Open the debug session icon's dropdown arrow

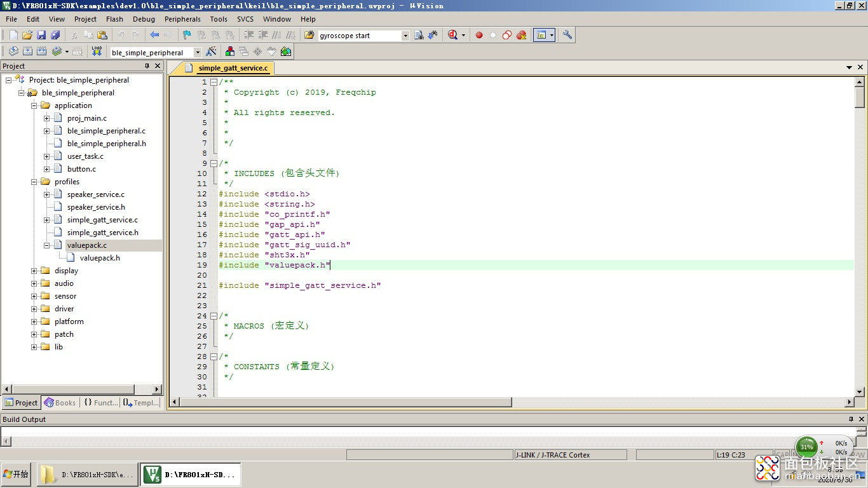(x=463, y=36)
